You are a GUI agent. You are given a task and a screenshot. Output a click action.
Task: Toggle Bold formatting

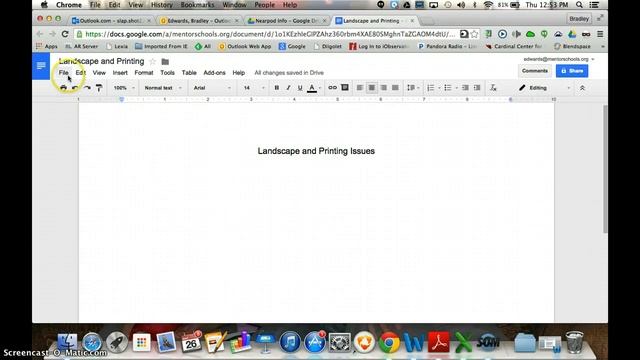[277, 88]
